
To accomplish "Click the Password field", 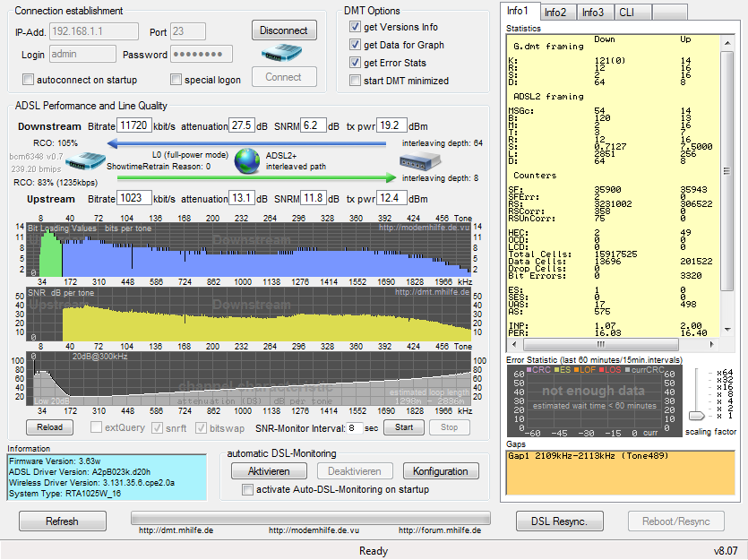I will point(202,54).
